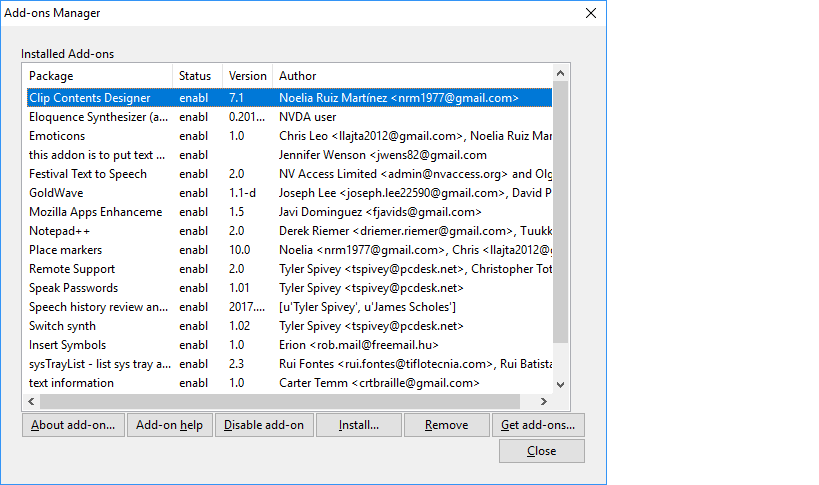Sort list by Package column header
Image resolution: width=819 pixels, height=485 pixels.
point(97,76)
